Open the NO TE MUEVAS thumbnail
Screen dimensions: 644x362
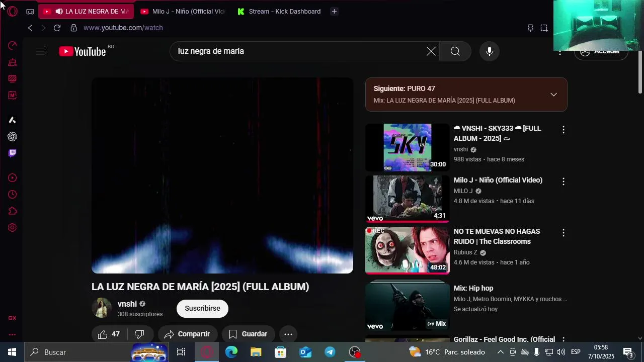click(x=408, y=250)
